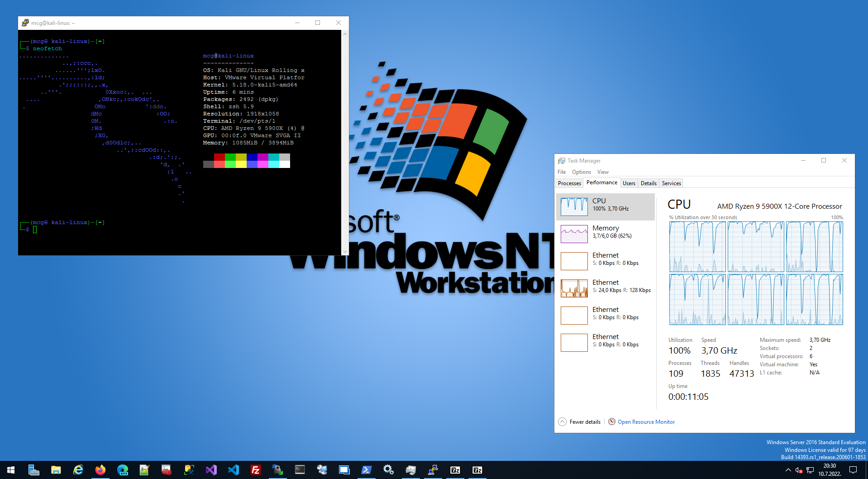Click the "neofetch" command in the terminal
The width and height of the screenshot is (868, 479).
pos(48,48)
